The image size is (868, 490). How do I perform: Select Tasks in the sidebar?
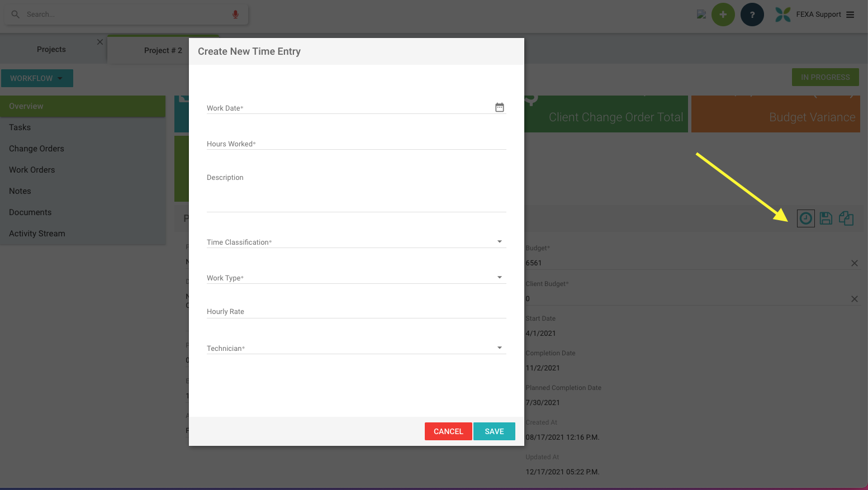(20, 127)
